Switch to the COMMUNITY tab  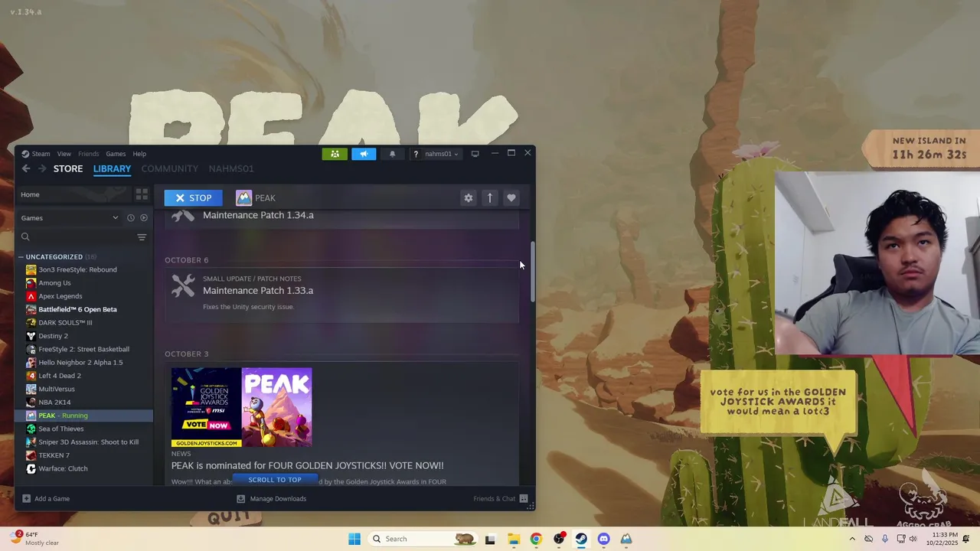[x=169, y=168]
